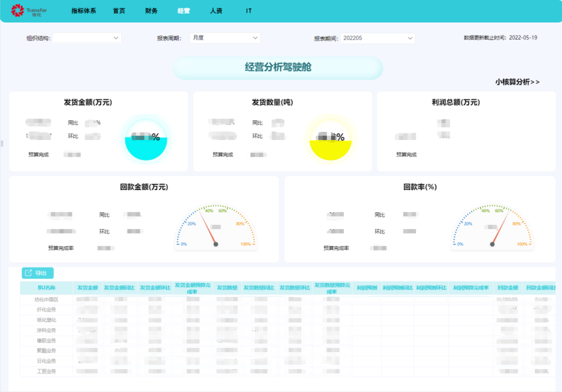Viewport: 562px width, 392px height.
Task: Select the 纸化塑化 table row
Action: coord(288,320)
